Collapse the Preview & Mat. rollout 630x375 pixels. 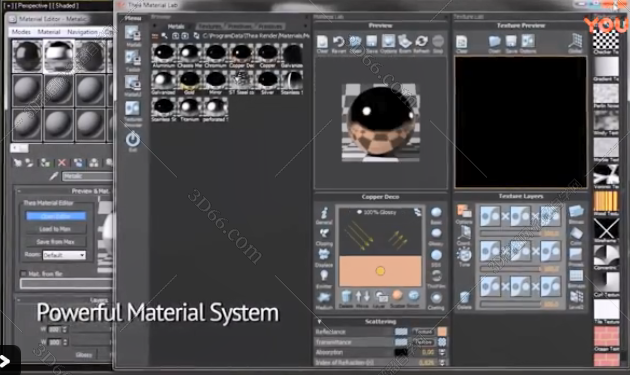pos(19,191)
